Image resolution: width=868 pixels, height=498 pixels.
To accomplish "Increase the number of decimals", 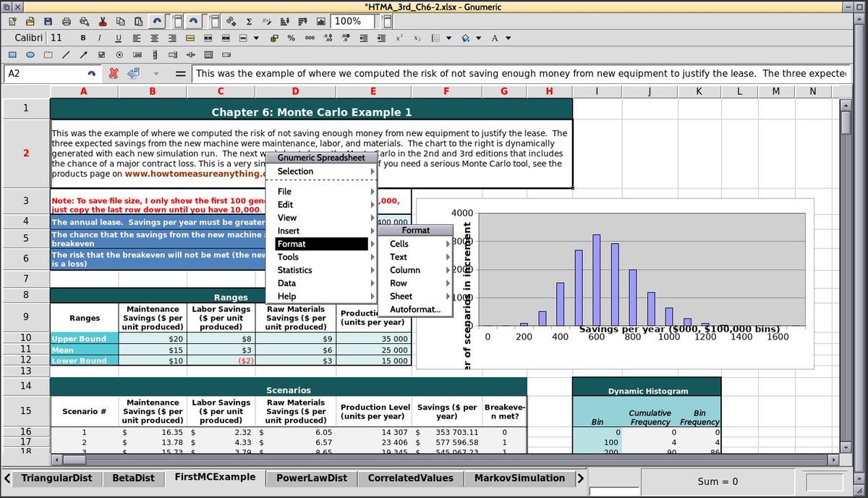I will coord(328,38).
